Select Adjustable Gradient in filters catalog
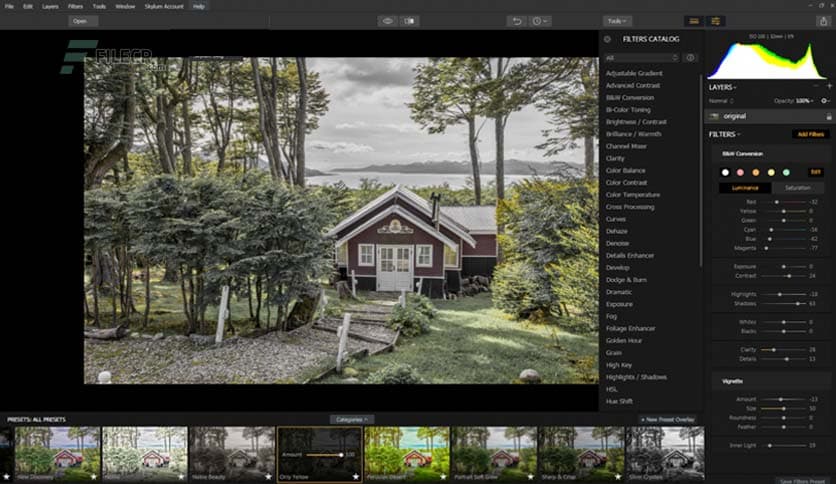 click(x=634, y=73)
